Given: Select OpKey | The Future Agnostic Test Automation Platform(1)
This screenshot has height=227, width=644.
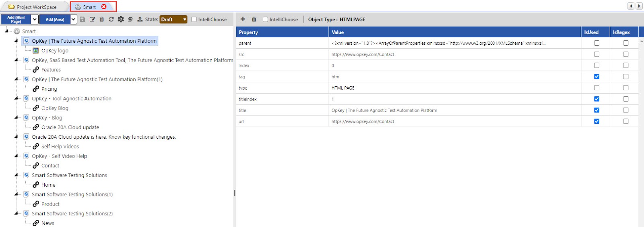Looking at the screenshot, I should [97, 79].
